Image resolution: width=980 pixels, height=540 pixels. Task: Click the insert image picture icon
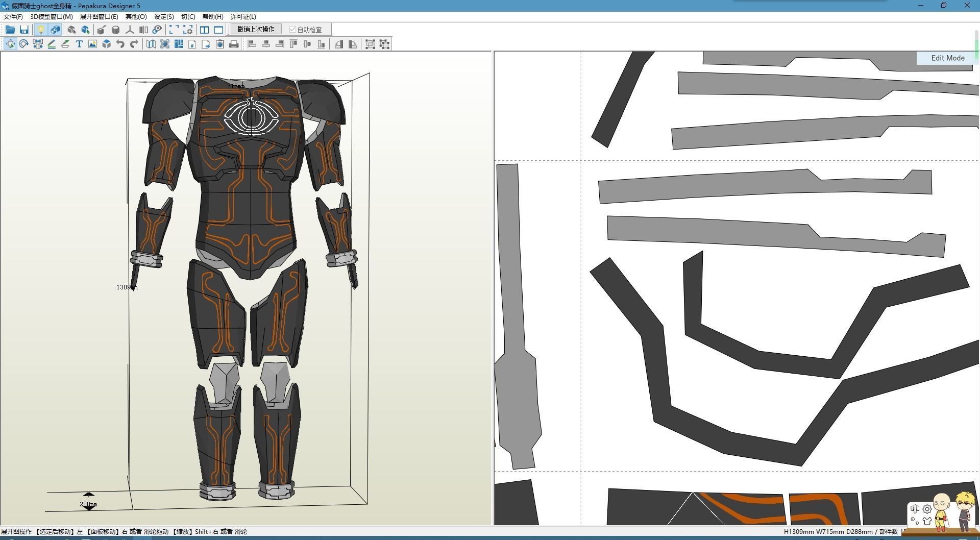click(92, 44)
